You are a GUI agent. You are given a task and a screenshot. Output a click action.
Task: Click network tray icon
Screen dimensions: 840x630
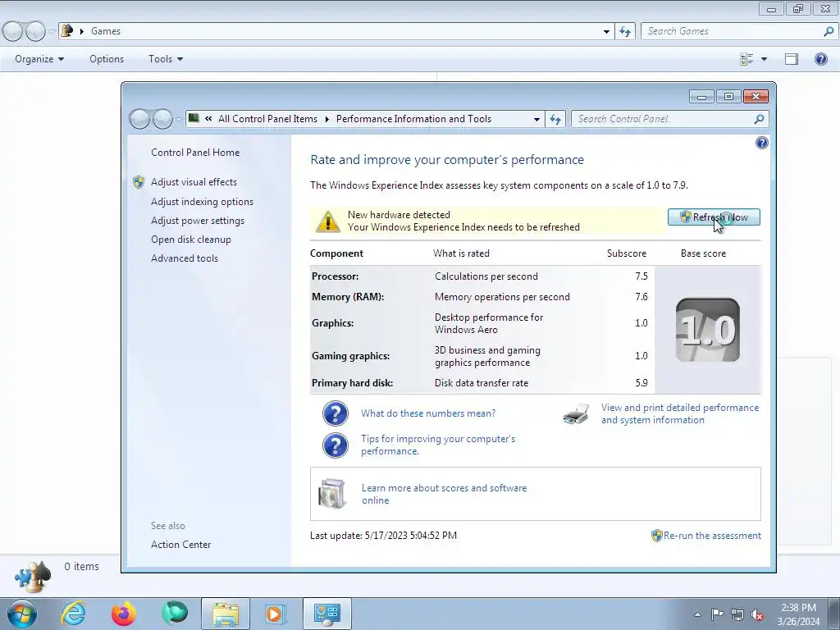(x=737, y=614)
